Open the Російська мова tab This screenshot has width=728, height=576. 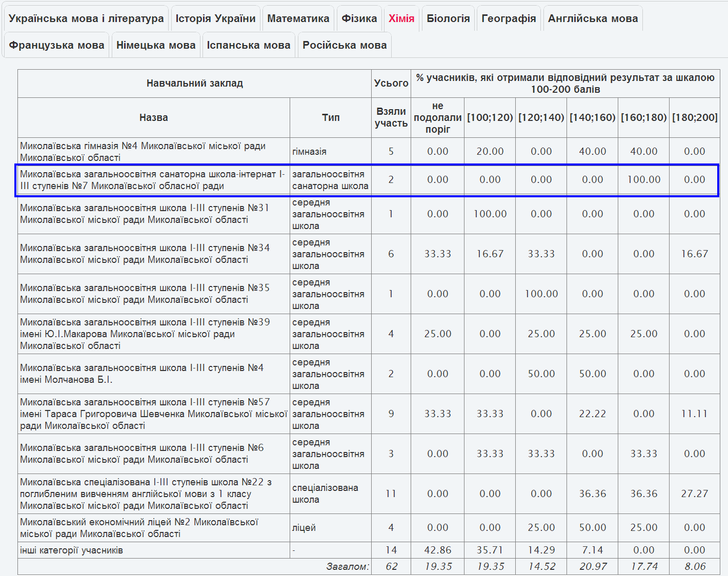click(345, 45)
